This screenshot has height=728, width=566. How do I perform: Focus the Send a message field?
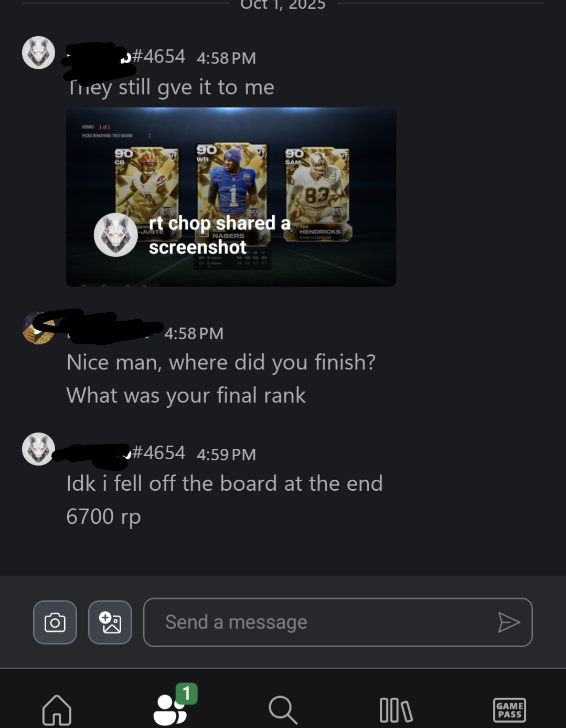coord(338,623)
